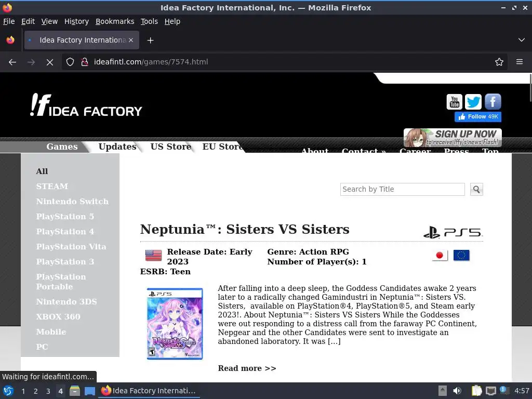Screen dimensions: 532x399
Task: Click the search magnifier button
Action: coord(476,189)
